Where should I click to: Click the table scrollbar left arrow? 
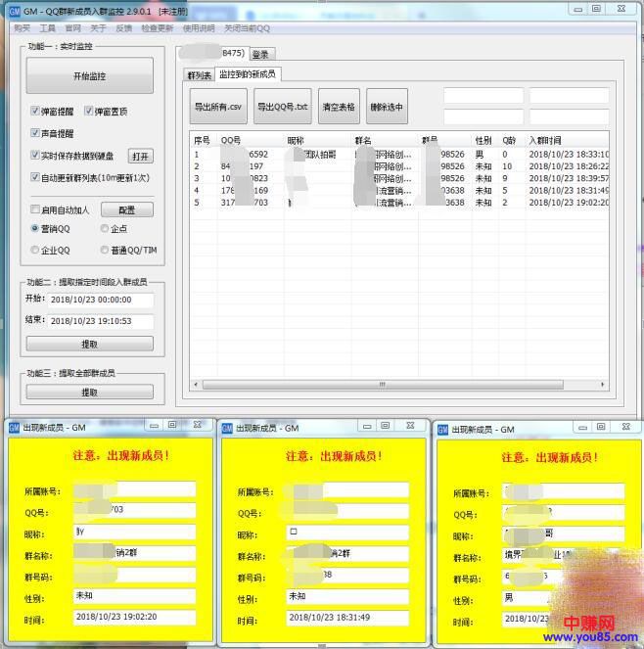[196, 385]
